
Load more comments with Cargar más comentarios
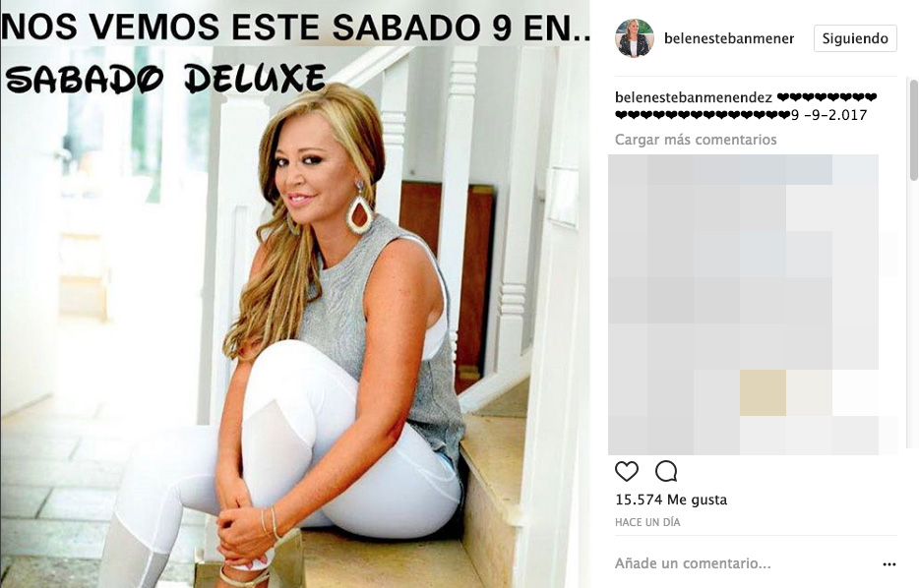click(696, 140)
